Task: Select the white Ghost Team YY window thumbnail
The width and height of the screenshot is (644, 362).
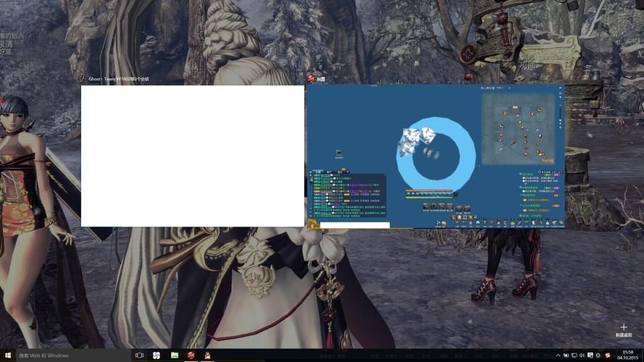Action: [193, 156]
